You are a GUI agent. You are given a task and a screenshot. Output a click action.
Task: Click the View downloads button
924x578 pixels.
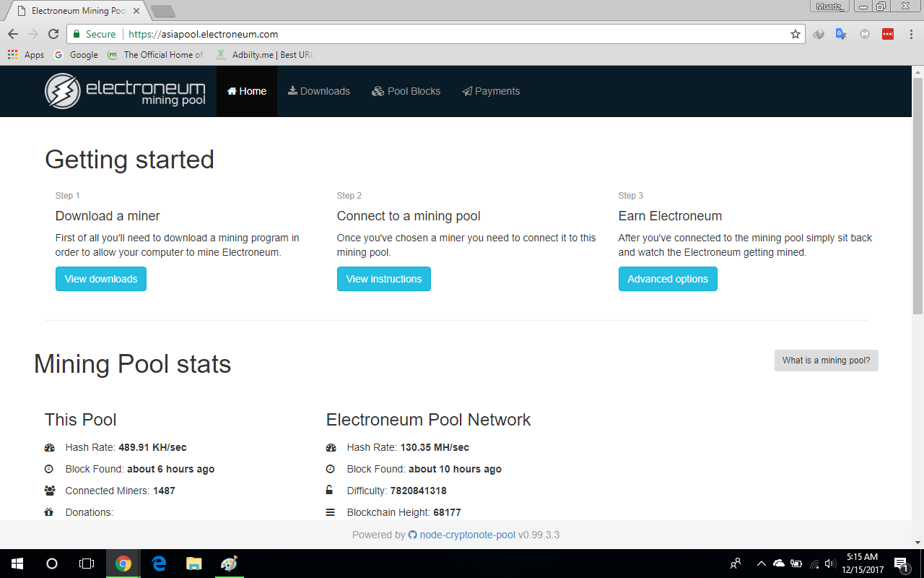[x=101, y=279]
